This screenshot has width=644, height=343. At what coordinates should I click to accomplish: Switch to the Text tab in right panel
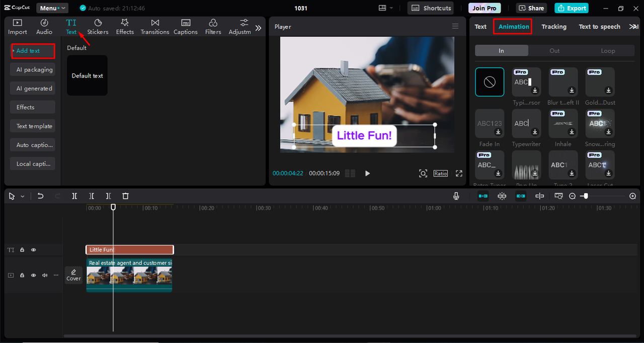480,27
